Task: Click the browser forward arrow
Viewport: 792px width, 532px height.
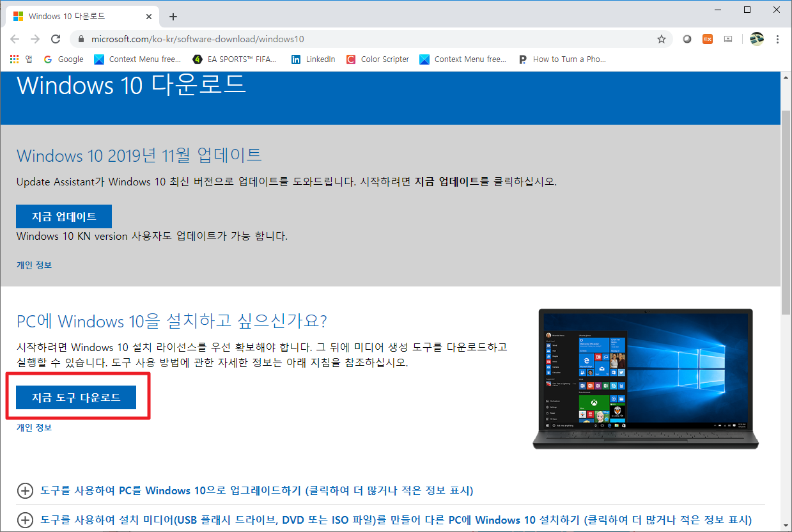Action: coord(35,39)
